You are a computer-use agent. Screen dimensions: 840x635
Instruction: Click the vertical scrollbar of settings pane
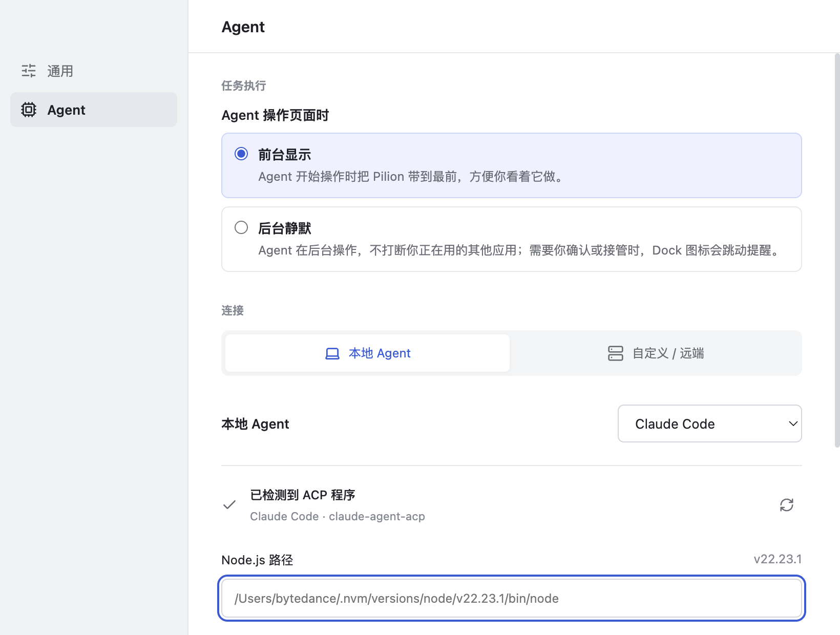[837, 250]
